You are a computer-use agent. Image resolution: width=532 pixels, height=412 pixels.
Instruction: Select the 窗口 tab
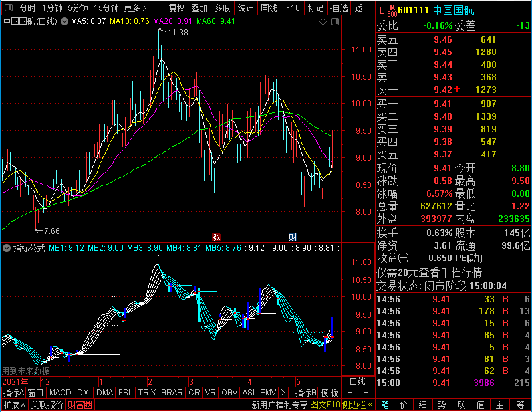click(x=36, y=393)
